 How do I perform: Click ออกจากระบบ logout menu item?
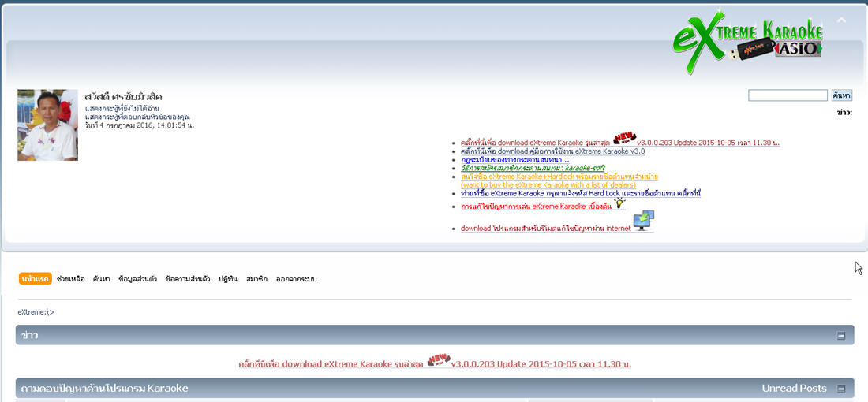coord(296,279)
